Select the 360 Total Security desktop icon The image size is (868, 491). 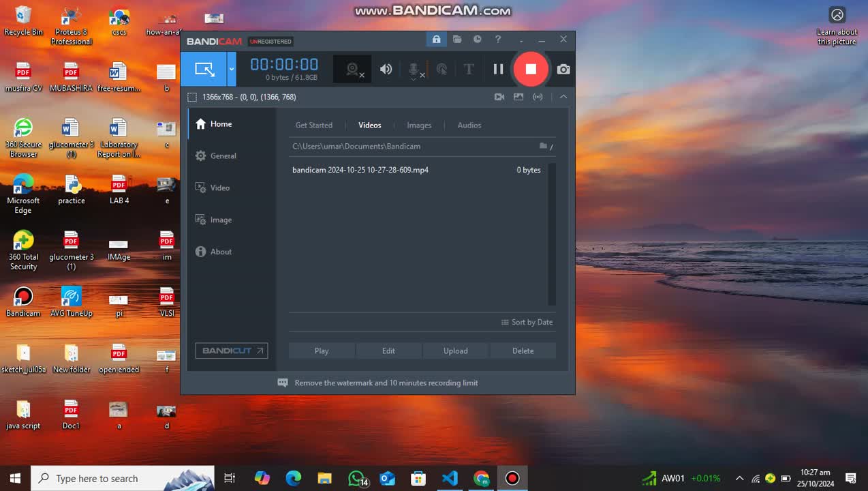24,251
